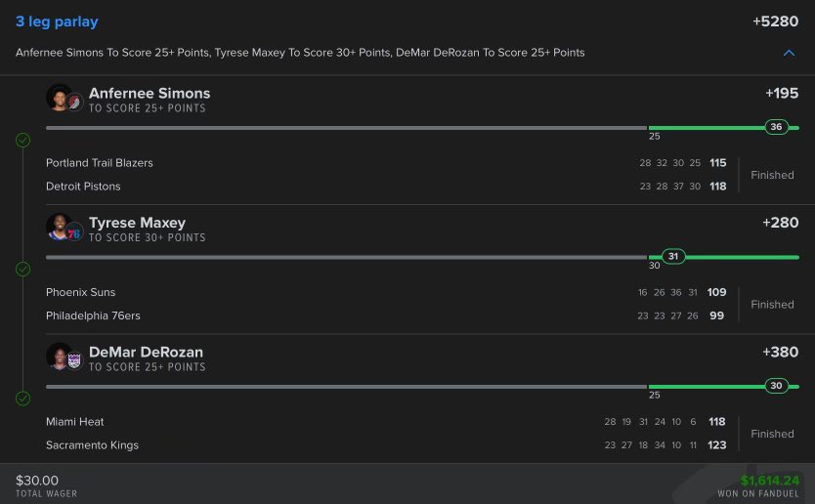Click the Kings logo beside DeRozan
This screenshot has width=815, height=504.
(74, 359)
